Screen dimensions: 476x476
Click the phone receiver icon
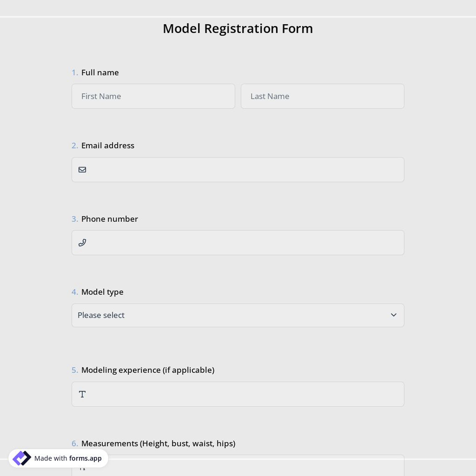[x=82, y=242]
